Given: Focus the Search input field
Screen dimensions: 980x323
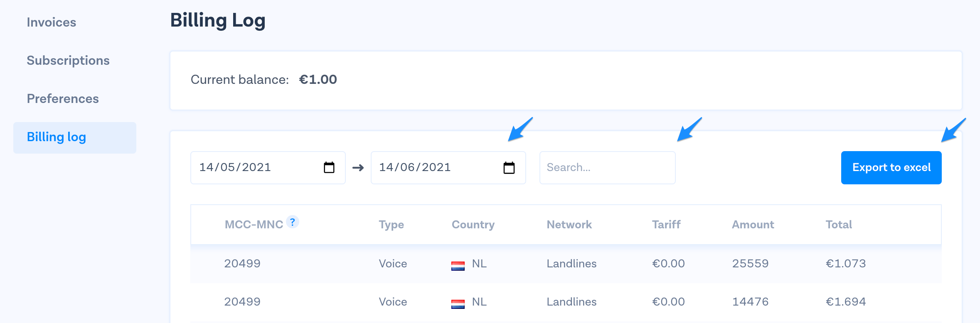Looking at the screenshot, I should tap(607, 168).
